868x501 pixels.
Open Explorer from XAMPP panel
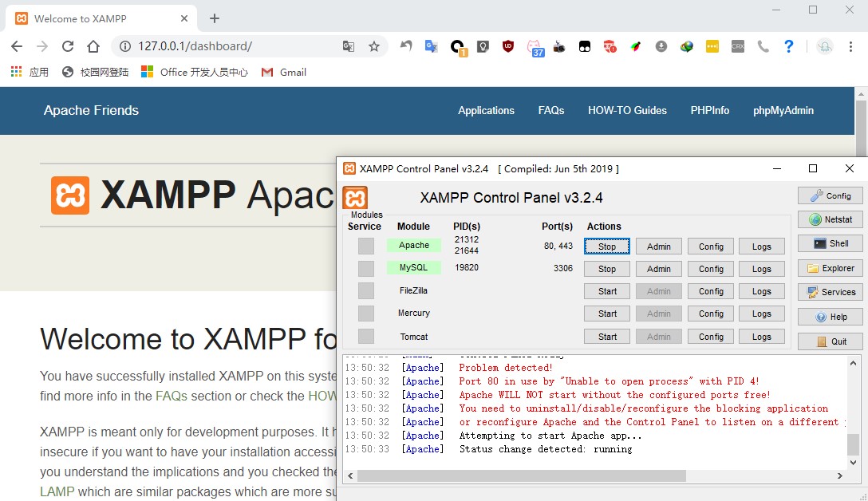click(830, 268)
